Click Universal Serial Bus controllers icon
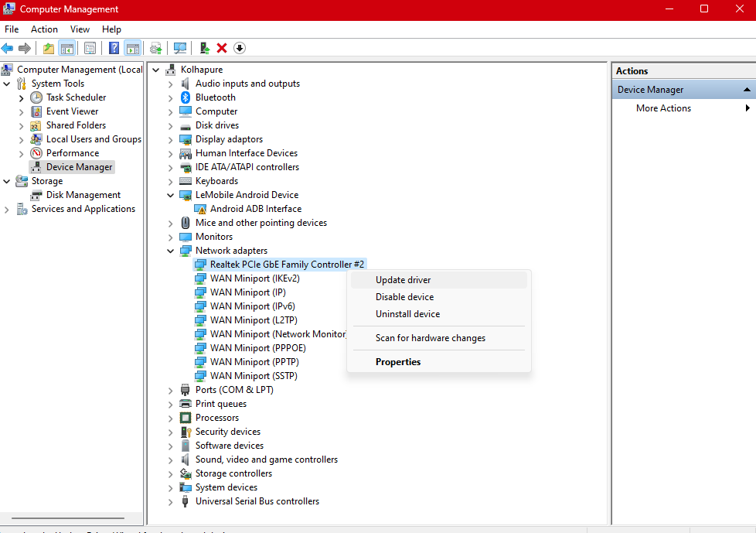The image size is (756, 533). coord(186,501)
